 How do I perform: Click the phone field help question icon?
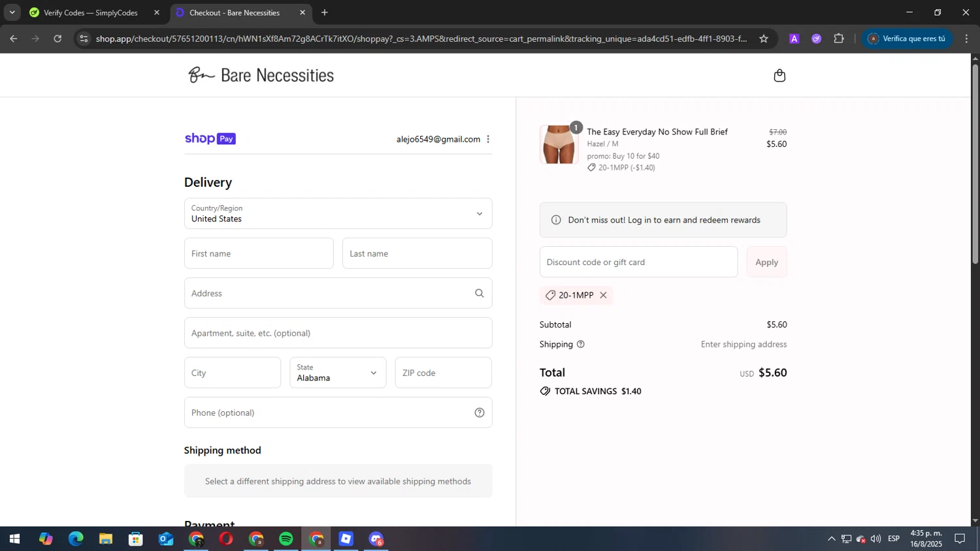tap(480, 413)
